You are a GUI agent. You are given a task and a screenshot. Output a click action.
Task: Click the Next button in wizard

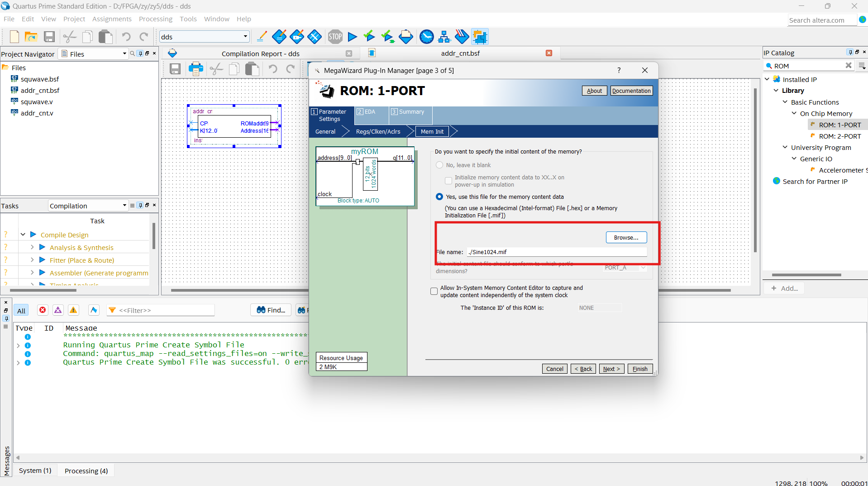click(611, 369)
